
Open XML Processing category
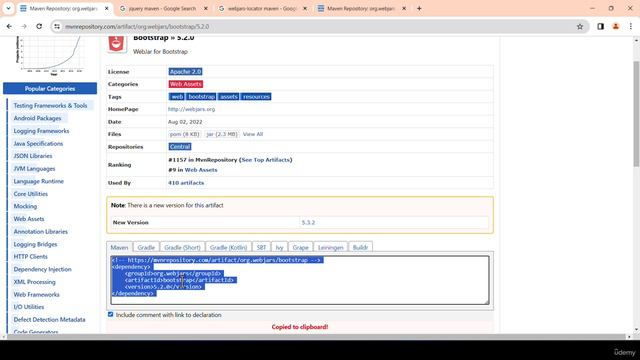[34, 282]
